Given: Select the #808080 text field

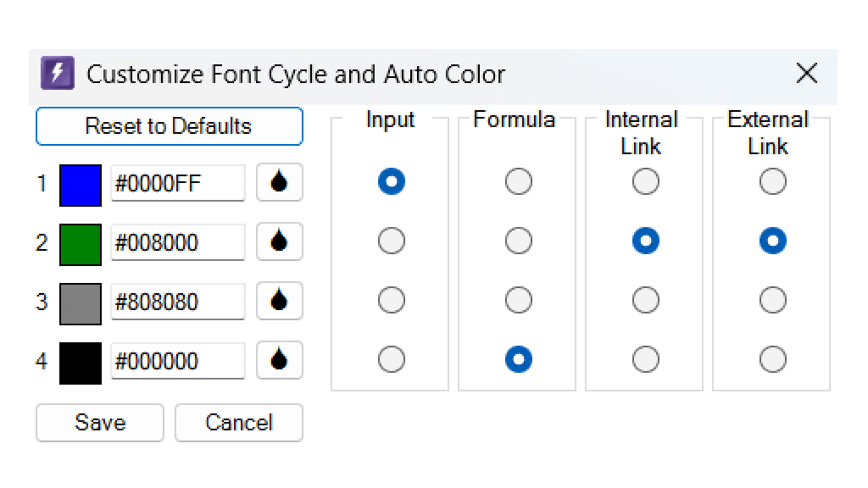Looking at the screenshot, I should pos(178,300).
